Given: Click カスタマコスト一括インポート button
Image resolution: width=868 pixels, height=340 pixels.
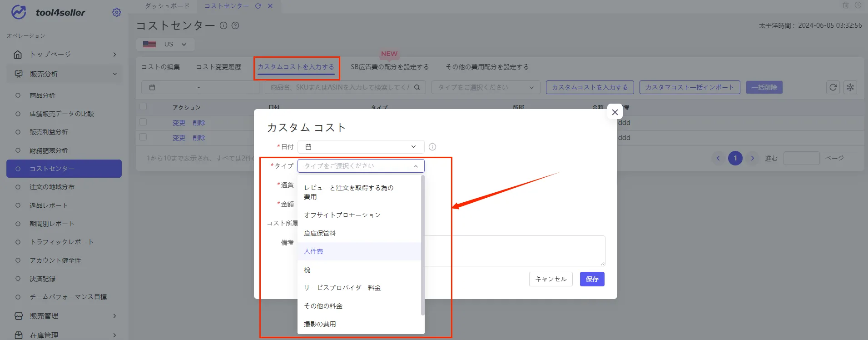Looking at the screenshot, I should point(689,87).
